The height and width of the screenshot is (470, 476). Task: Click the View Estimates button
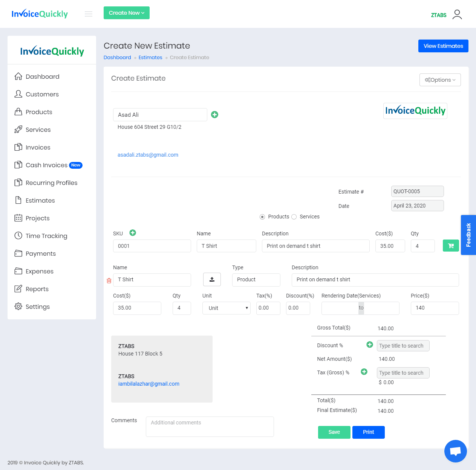443,46
